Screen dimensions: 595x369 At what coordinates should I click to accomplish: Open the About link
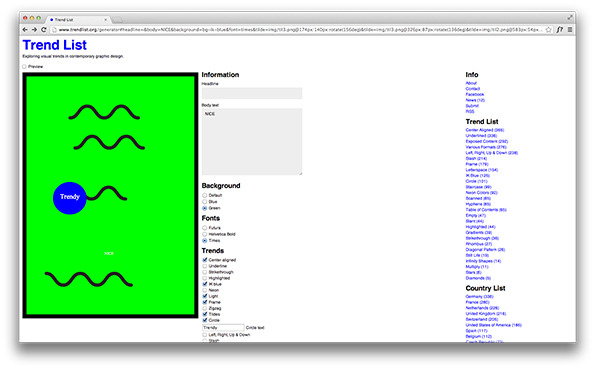pyautogui.click(x=471, y=83)
